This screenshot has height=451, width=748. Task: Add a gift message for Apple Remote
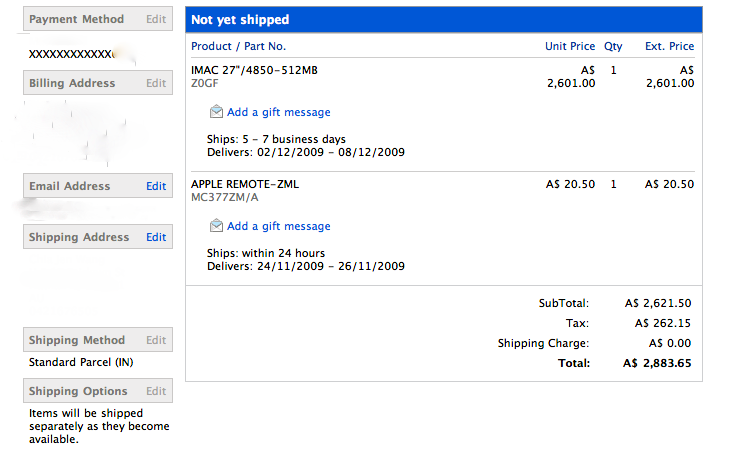[x=278, y=227]
